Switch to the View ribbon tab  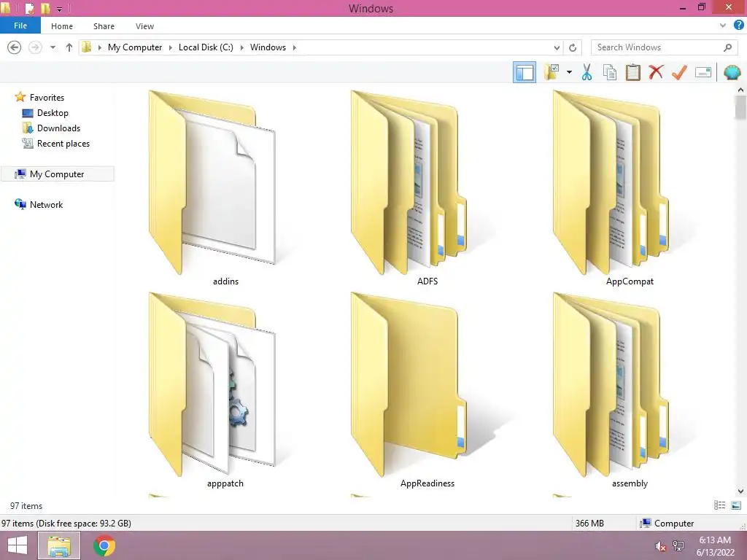[145, 26]
